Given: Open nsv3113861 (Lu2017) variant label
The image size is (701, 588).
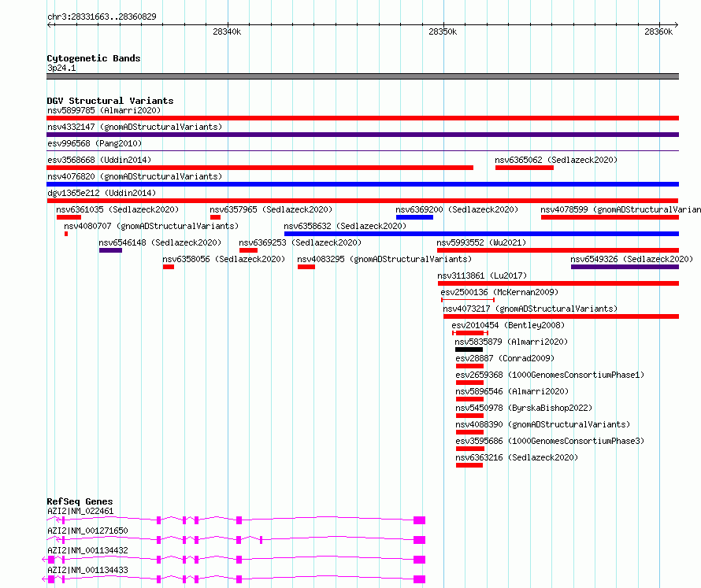Looking at the screenshot, I should pyautogui.click(x=482, y=276).
